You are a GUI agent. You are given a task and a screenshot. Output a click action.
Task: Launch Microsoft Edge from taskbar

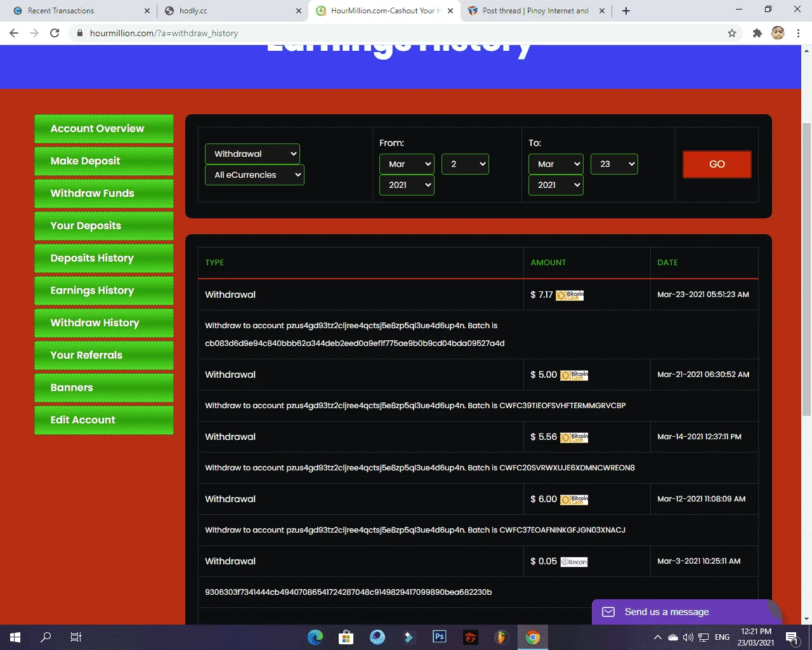click(315, 637)
